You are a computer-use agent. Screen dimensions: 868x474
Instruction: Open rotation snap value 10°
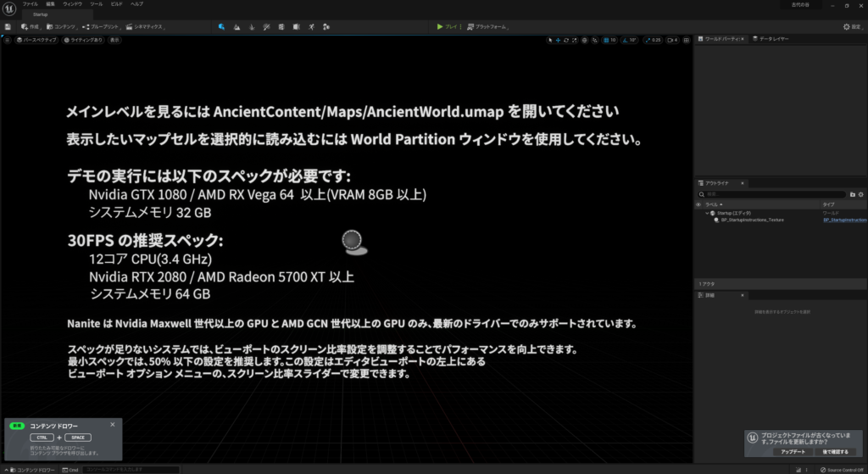pyautogui.click(x=633, y=40)
